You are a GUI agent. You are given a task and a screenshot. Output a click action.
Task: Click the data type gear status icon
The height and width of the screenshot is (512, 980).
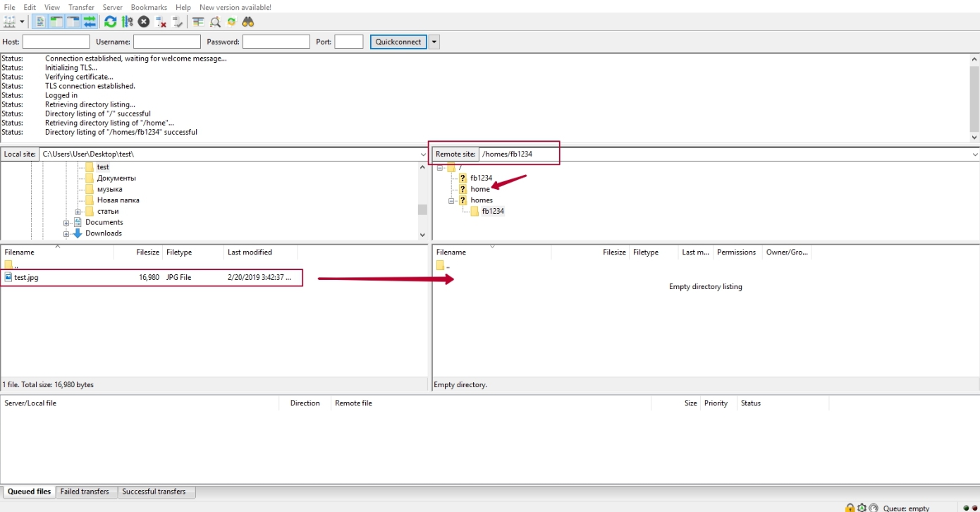(862, 508)
